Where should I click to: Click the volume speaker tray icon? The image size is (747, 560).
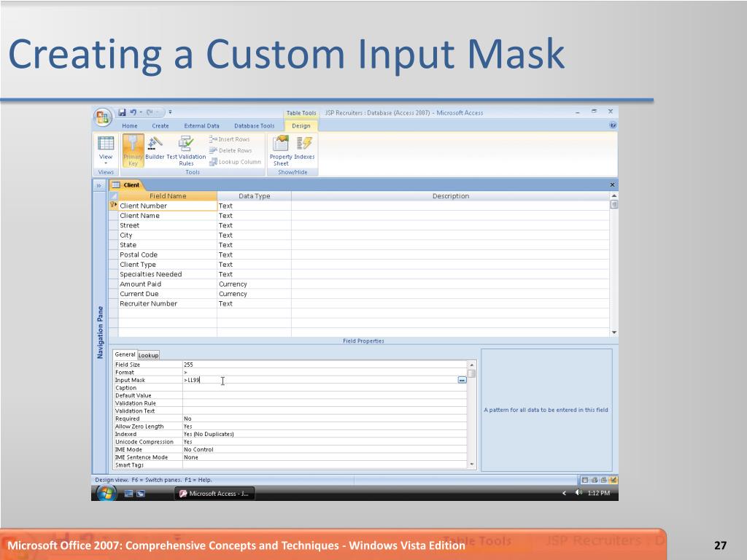pyautogui.click(x=578, y=493)
